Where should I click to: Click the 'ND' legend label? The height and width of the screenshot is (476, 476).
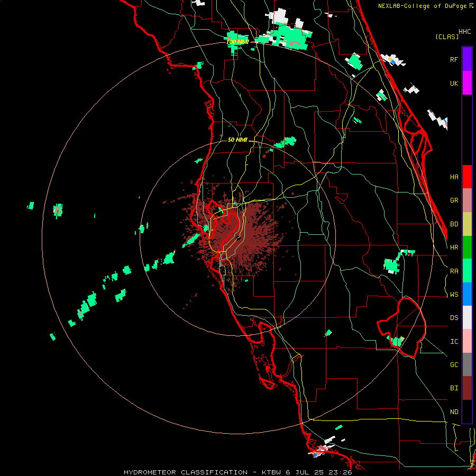click(454, 412)
